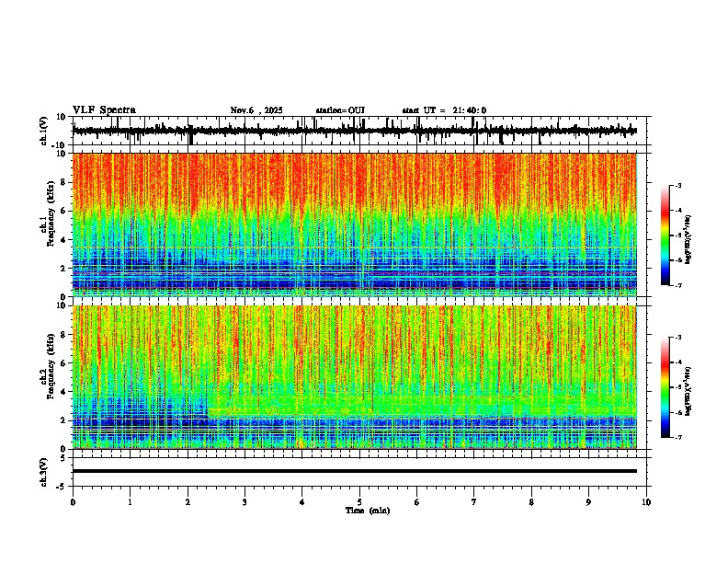728x563 pixels.
Task: Click ch.2 frequency axis tick "8"
Action: coord(63,335)
